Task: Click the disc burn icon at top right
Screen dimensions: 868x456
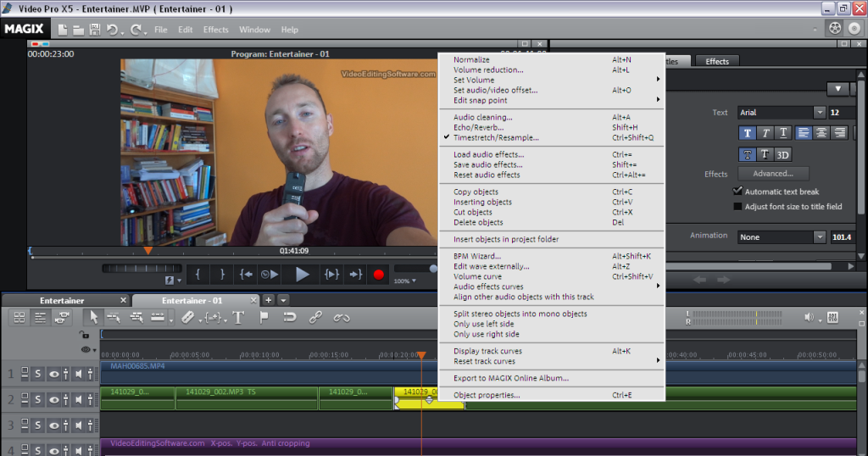Action: (x=854, y=28)
